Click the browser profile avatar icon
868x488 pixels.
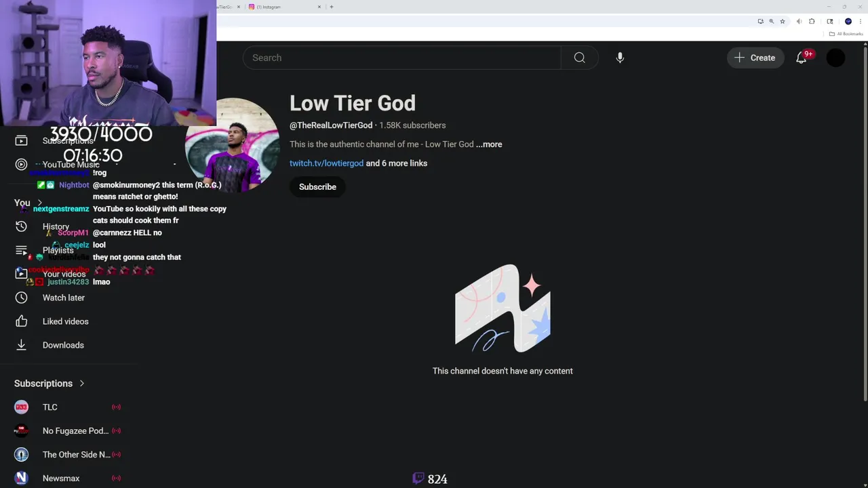(x=848, y=22)
